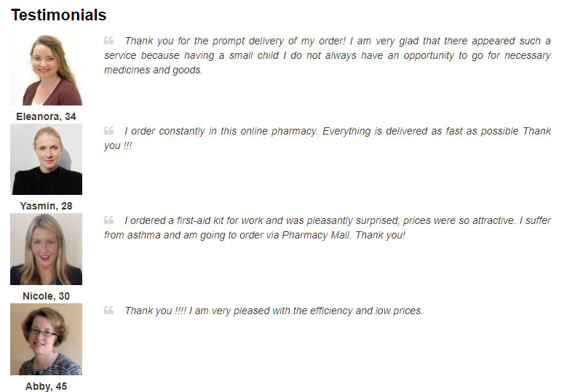Viewport: 567px width, 392px height.
Task: Click the quote icon beside Nicole's testimonial
Action: [109, 220]
